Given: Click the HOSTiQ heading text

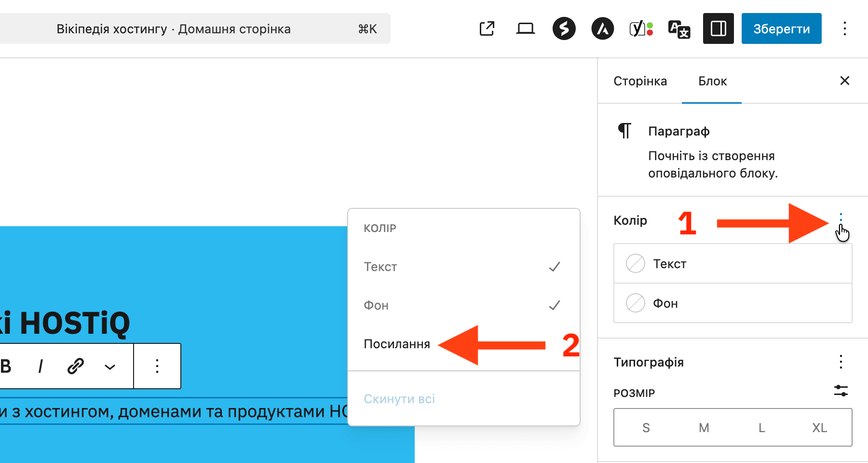Looking at the screenshot, I should click(65, 323).
